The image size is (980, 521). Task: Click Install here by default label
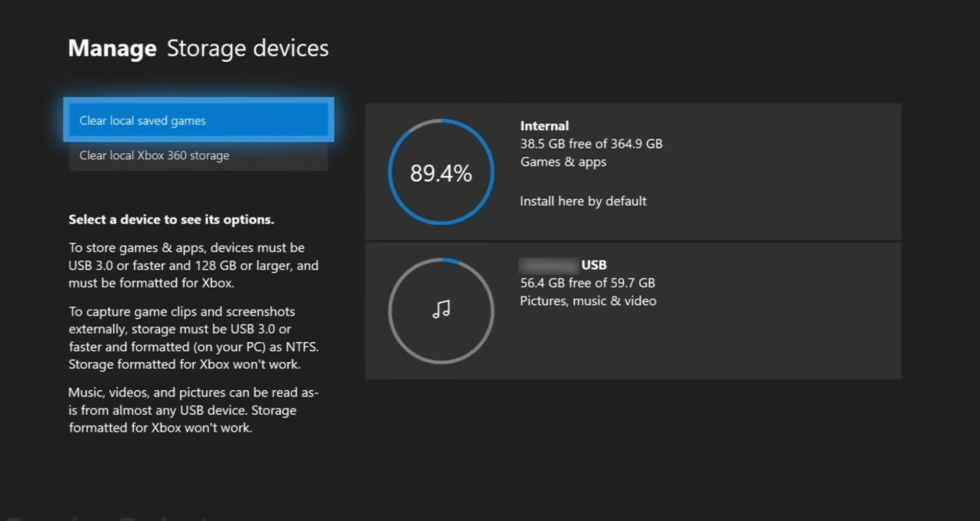583,201
